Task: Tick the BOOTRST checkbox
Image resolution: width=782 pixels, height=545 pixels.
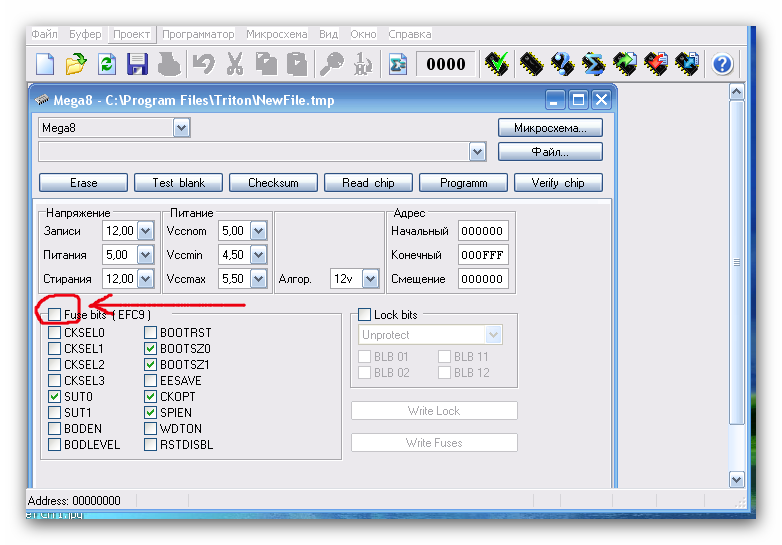Action: [150, 333]
